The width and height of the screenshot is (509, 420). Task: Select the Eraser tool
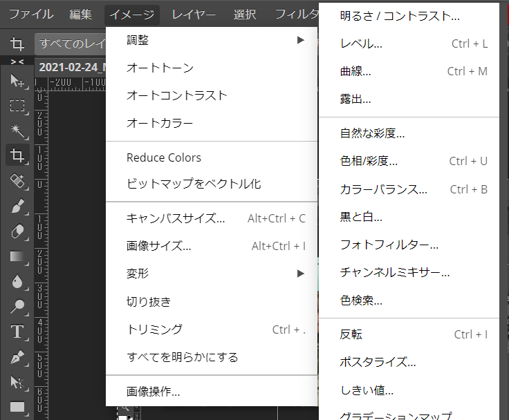pos(17,231)
